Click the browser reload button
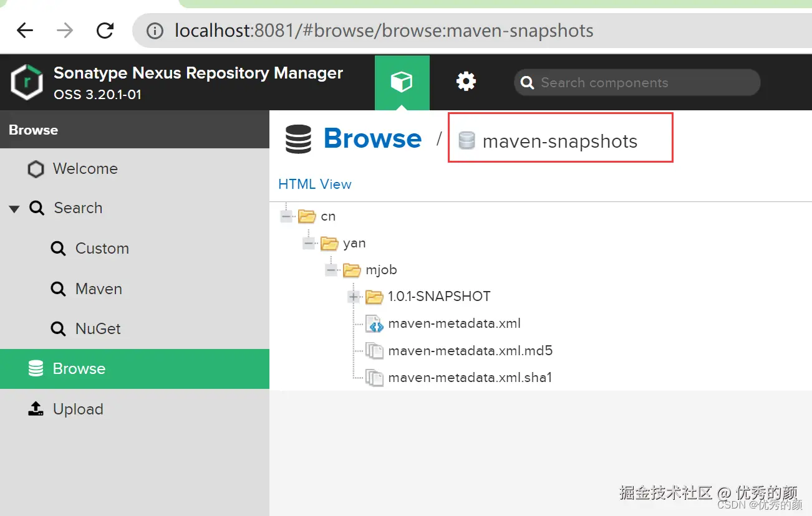The width and height of the screenshot is (812, 516). pyautogui.click(x=104, y=30)
